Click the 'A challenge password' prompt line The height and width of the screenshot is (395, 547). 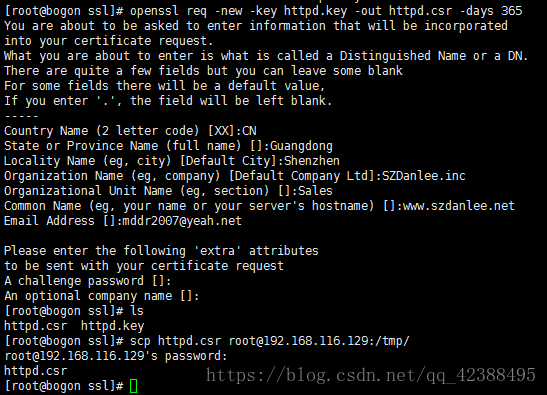tap(88, 281)
